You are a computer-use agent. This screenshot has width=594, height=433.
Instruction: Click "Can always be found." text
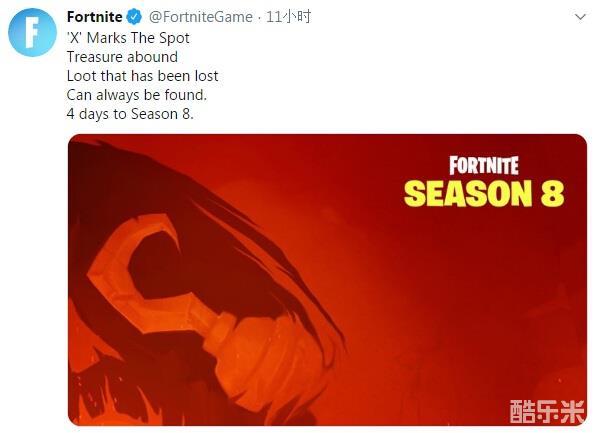[x=137, y=95]
